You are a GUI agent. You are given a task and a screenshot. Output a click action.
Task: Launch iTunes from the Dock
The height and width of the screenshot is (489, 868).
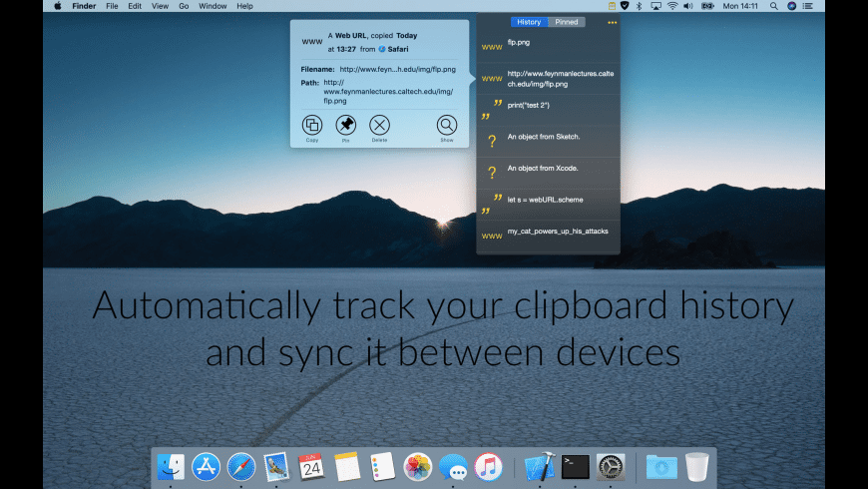coord(488,467)
